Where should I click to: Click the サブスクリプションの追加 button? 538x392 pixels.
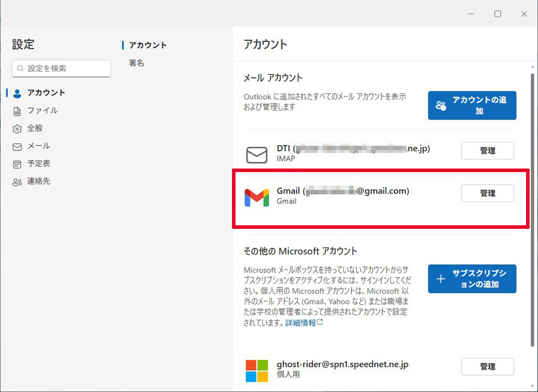472,279
